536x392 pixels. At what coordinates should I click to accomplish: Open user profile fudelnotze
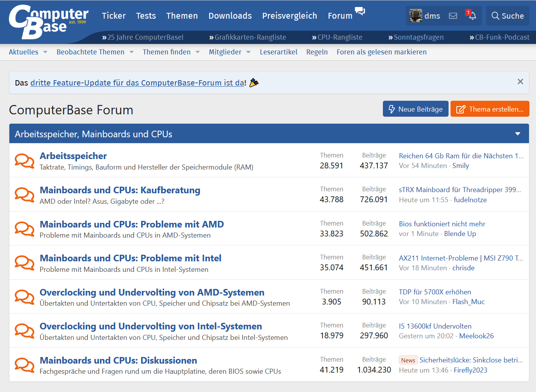click(470, 200)
